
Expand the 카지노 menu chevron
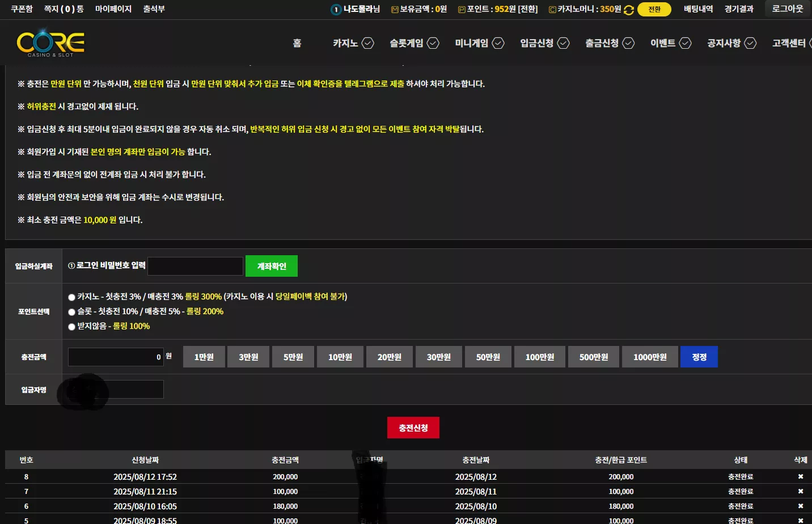(x=368, y=43)
